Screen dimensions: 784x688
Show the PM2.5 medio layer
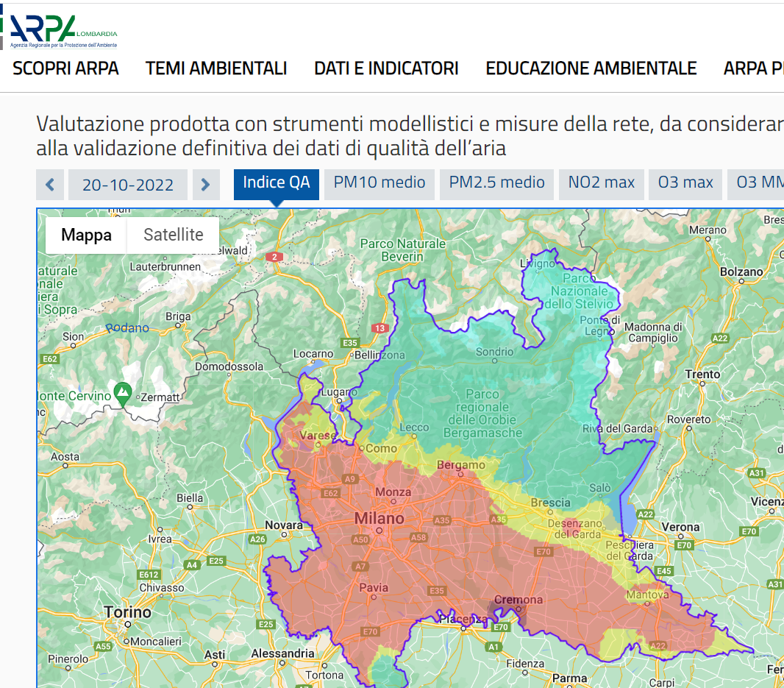(x=497, y=182)
